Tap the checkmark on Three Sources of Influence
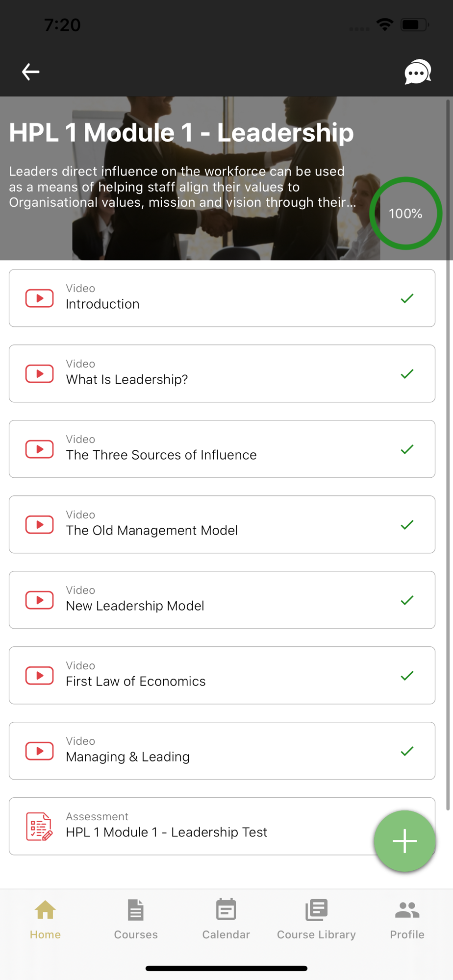The width and height of the screenshot is (453, 980). (x=407, y=449)
